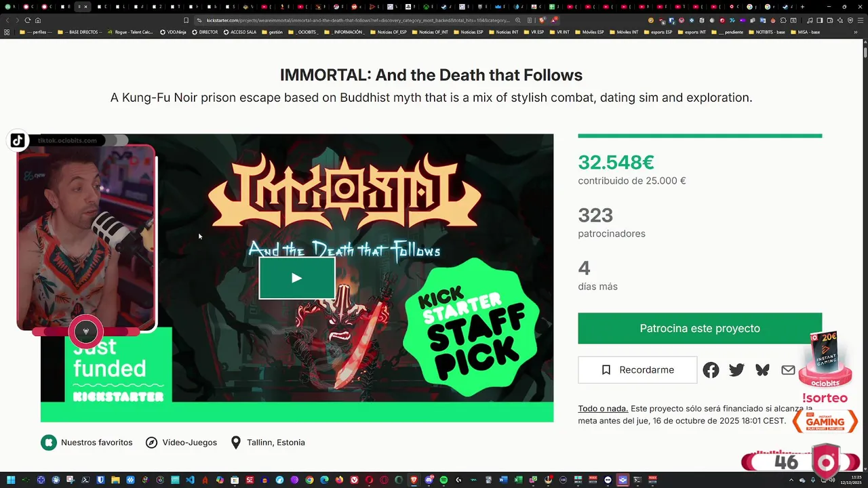Open the ACCESO SALA bookmark
868x488 pixels.
tap(239, 32)
